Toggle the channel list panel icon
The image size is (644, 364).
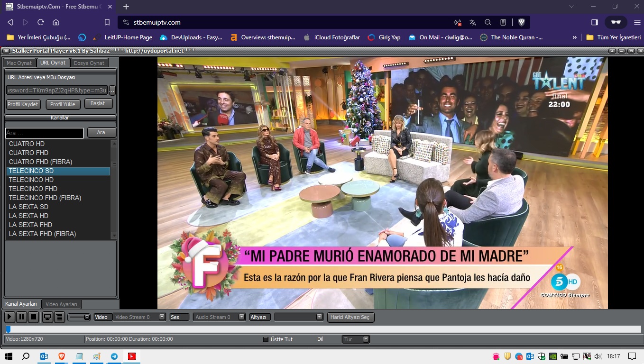tap(59, 317)
